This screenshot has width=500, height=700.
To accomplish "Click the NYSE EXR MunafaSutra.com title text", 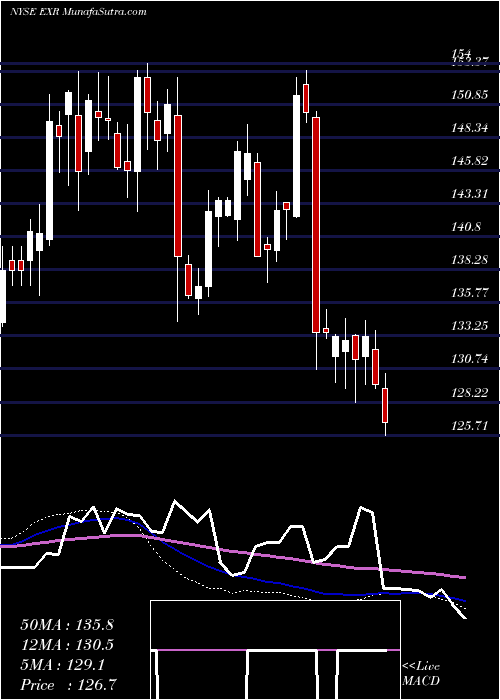I will click(78, 11).
